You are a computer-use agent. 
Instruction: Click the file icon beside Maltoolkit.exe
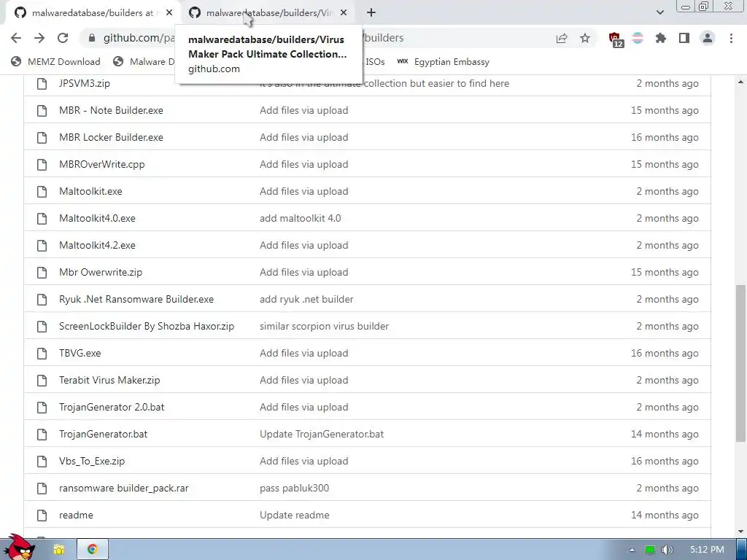pos(42,191)
